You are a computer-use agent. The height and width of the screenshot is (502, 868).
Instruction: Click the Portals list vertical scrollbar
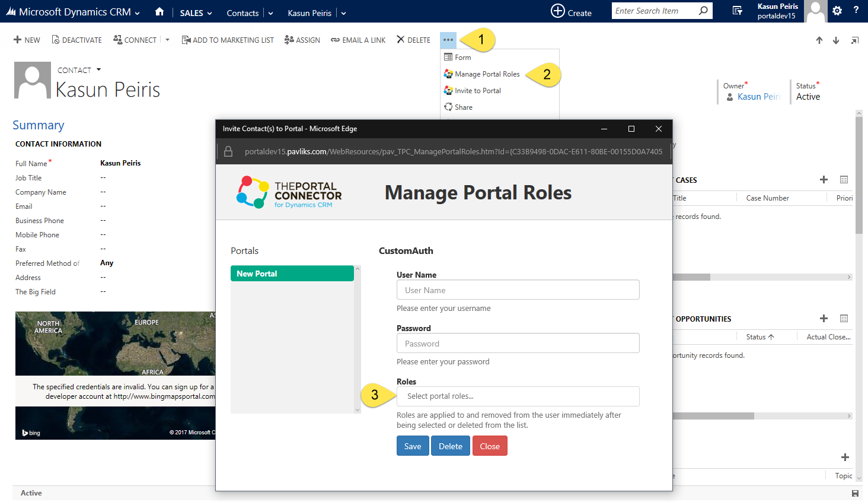click(358, 339)
